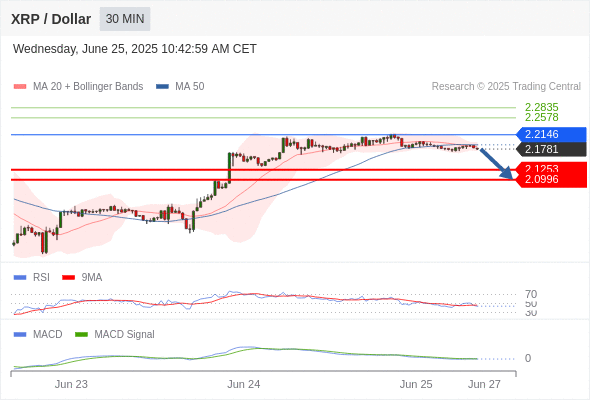Toggle the MACD legend entry

point(38,334)
